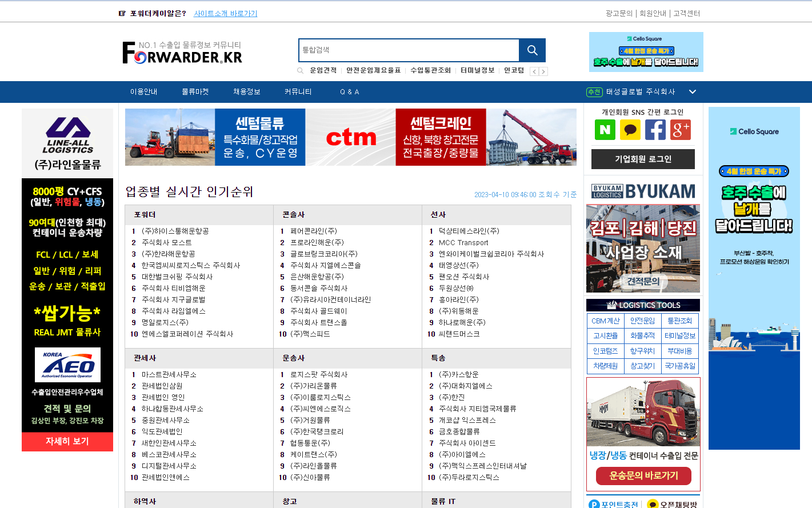Open 고객센터 link at top
Image resolution: width=812 pixels, height=508 pixels.
[686, 13]
